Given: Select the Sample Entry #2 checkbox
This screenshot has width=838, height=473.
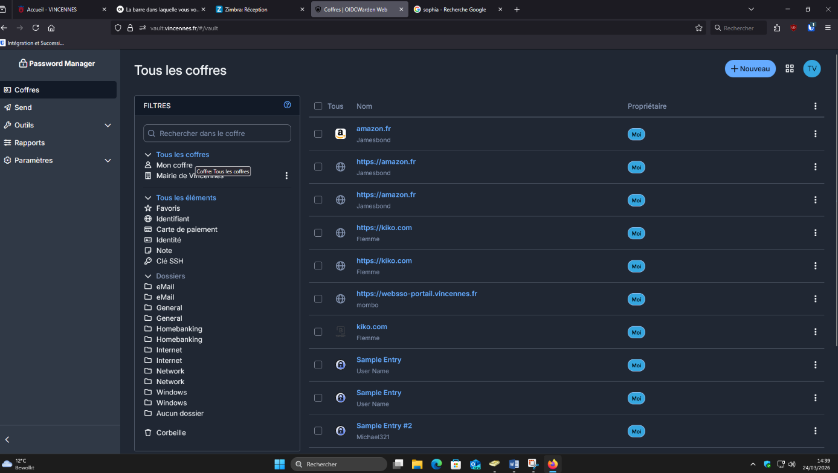Looking at the screenshot, I should pyautogui.click(x=318, y=431).
